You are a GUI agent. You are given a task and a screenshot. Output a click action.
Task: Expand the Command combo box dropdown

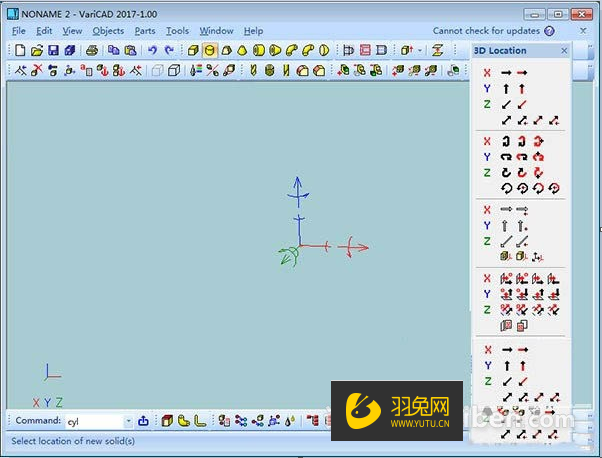tap(127, 421)
